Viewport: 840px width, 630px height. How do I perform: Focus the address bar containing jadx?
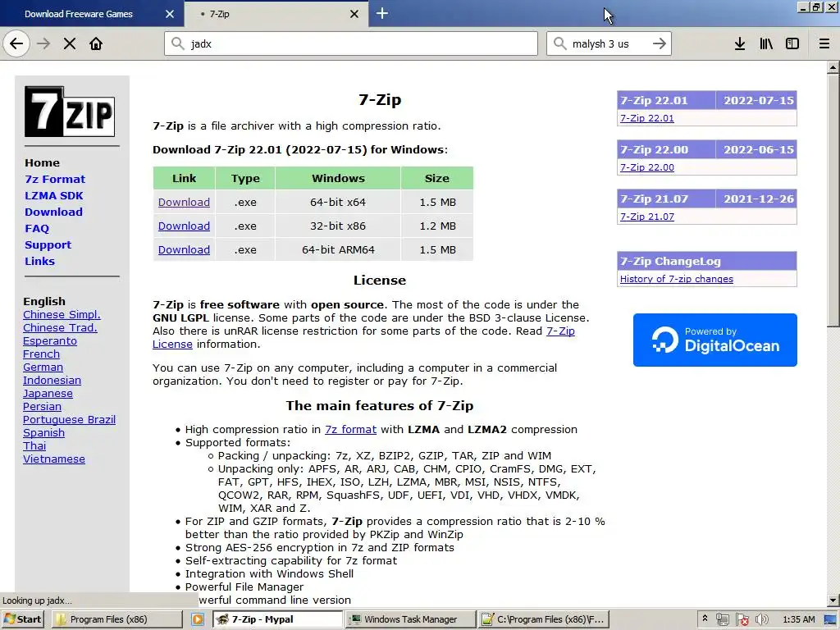[351, 43]
